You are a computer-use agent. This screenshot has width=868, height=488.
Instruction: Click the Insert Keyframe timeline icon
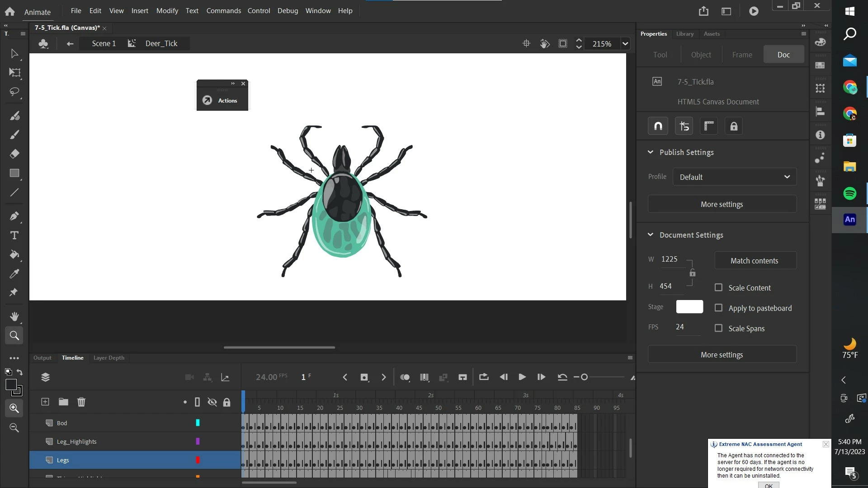[364, 377]
